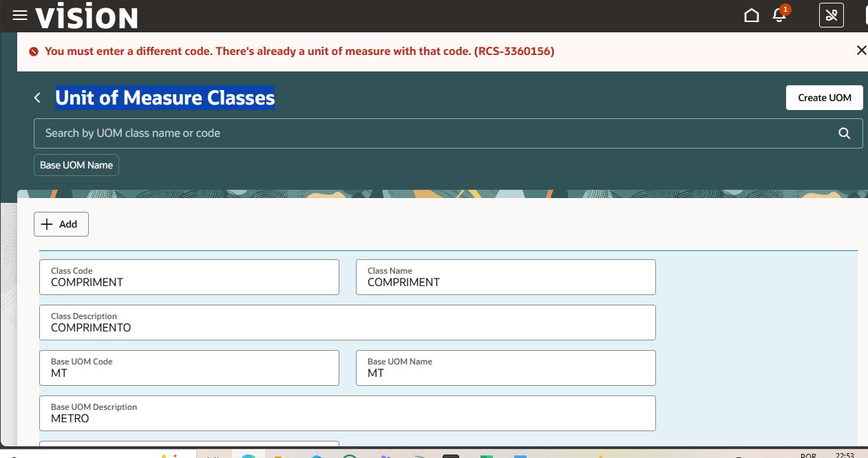Image resolution: width=868 pixels, height=458 pixels.
Task: Click the crossed-out pen icon in header
Action: 831,14
